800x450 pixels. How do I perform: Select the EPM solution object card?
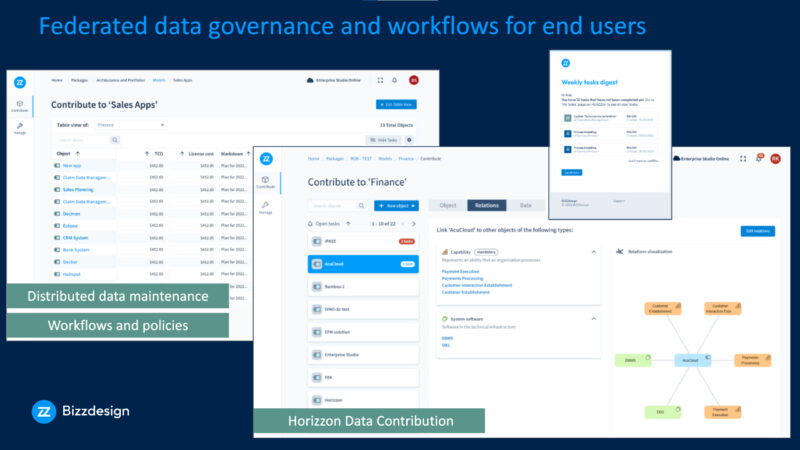tap(363, 332)
